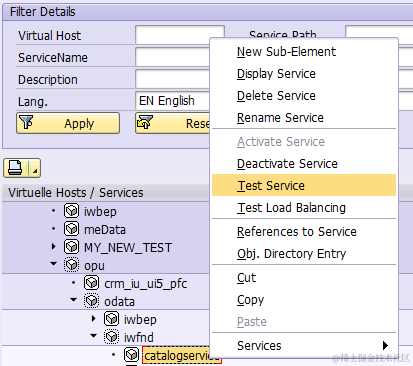The image size is (413, 366).
Task: Expand the MY_NEW_TEST tree node
Action: point(54,247)
